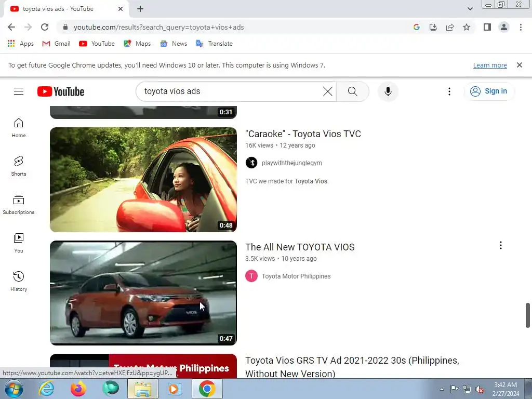532x399 pixels.
Task: Go back using the browser back arrow
Action: click(11, 27)
